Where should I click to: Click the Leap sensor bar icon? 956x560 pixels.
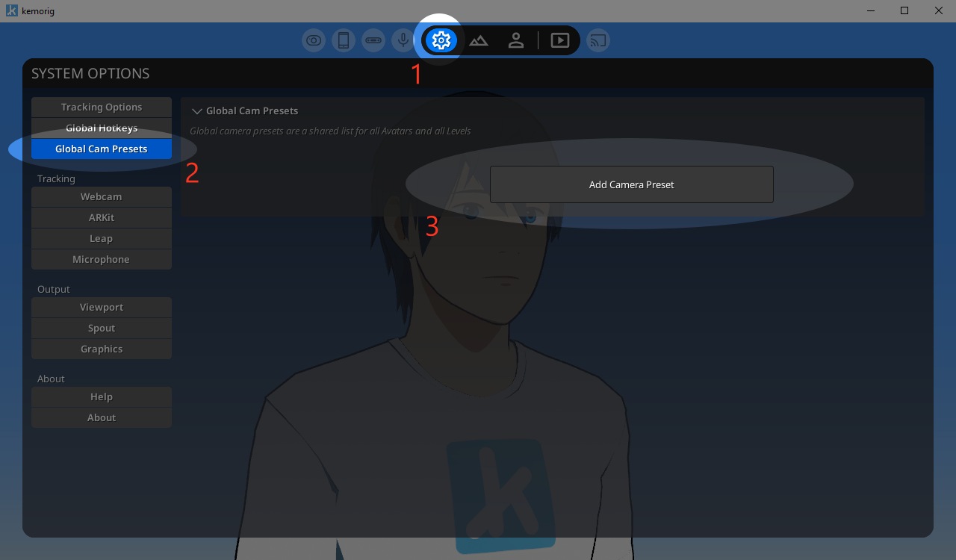point(373,40)
